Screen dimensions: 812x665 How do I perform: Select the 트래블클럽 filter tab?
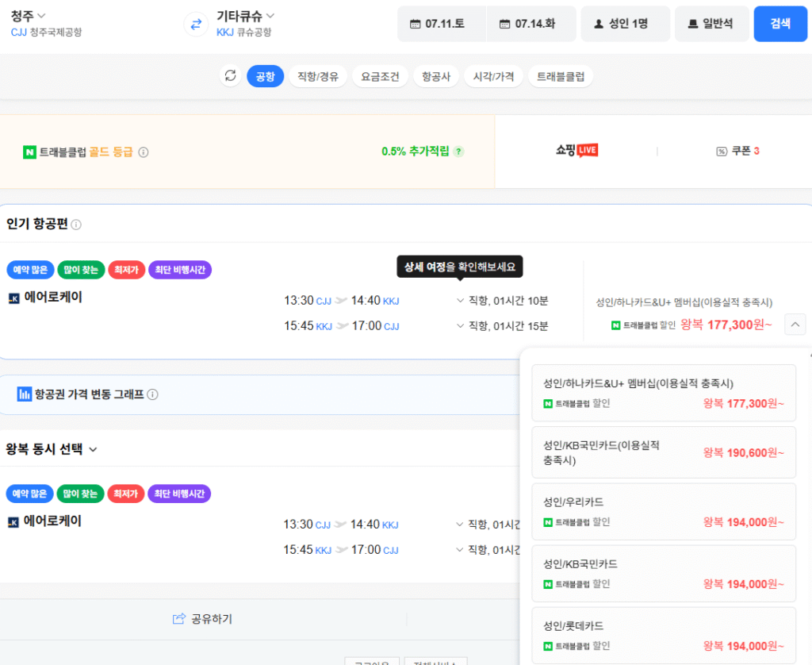click(x=561, y=76)
